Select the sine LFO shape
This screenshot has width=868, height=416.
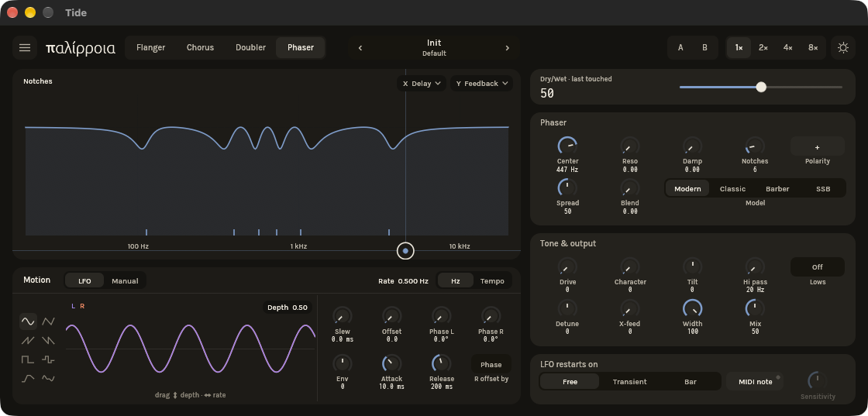tap(28, 321)
